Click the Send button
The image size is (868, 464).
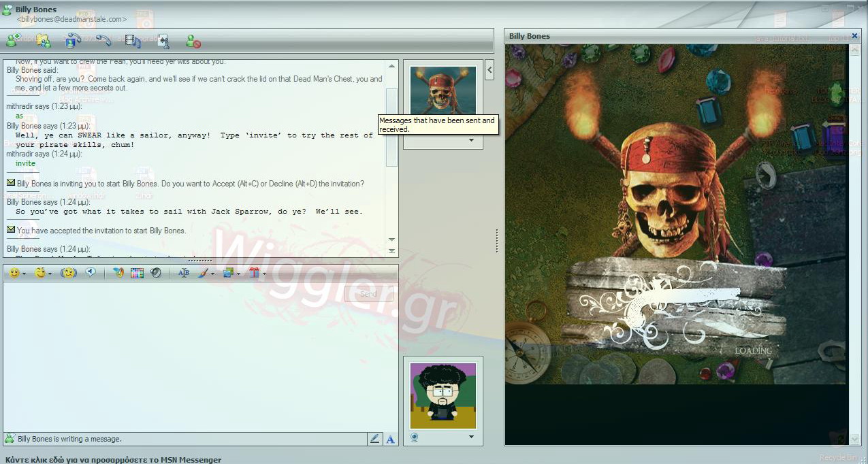click(368, 294)
